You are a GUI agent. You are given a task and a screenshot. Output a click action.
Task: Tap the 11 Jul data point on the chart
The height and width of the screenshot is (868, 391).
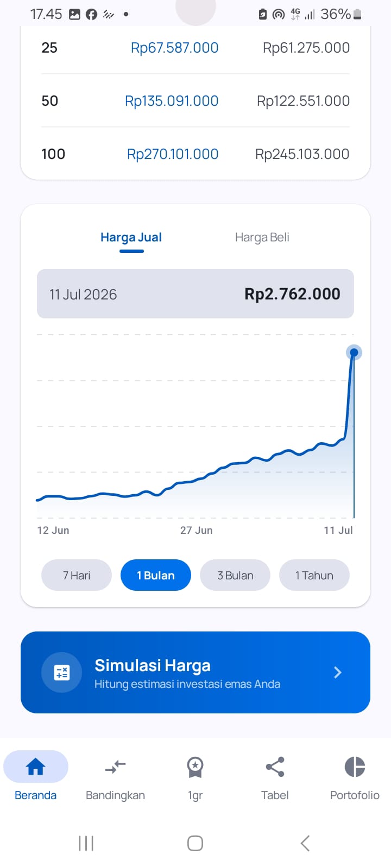coord(354,353)
